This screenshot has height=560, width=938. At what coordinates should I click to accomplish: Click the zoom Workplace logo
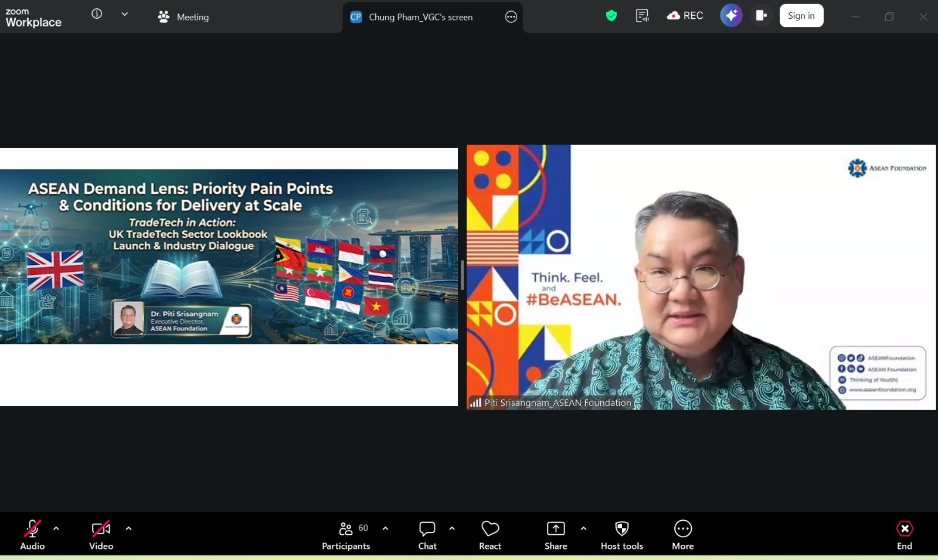point(33,18)
